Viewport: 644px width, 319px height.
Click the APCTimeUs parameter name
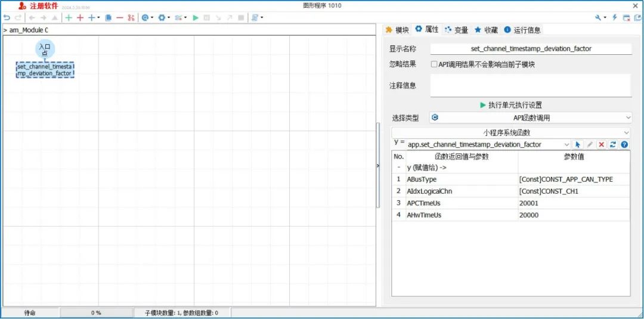[423, 203]
